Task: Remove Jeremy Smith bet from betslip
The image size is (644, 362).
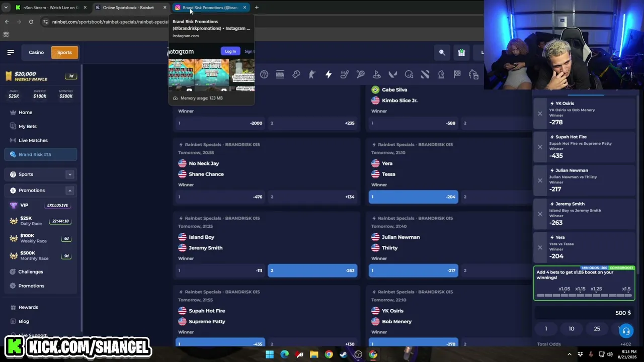Action: [x=540, y=214]
